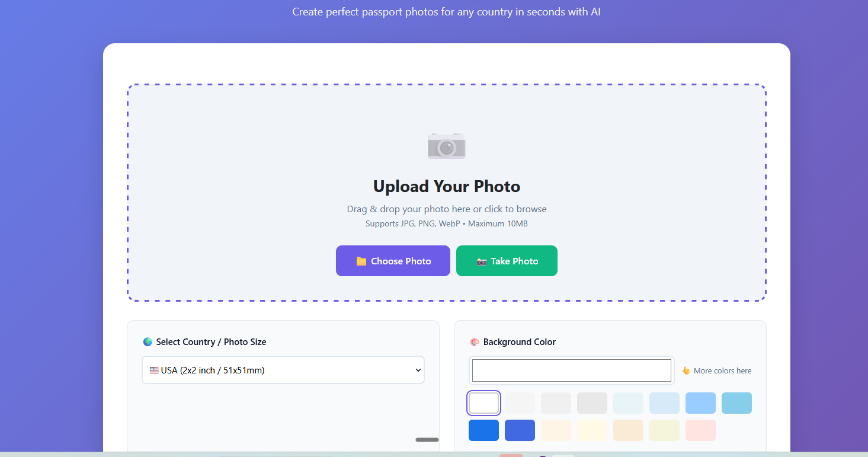Click the chevron arrow of the country selector

point(418,370)
